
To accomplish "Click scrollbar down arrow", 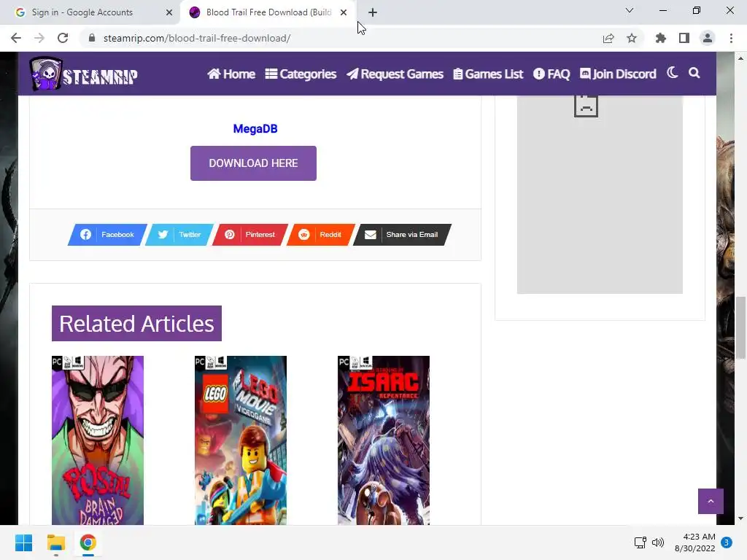I will [x=740, y=518].
